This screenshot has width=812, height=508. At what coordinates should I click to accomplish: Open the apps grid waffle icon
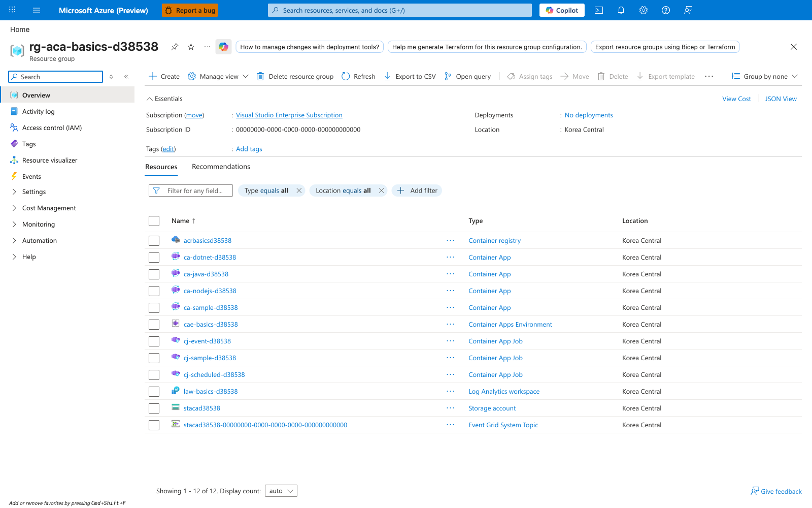point(12,10)
